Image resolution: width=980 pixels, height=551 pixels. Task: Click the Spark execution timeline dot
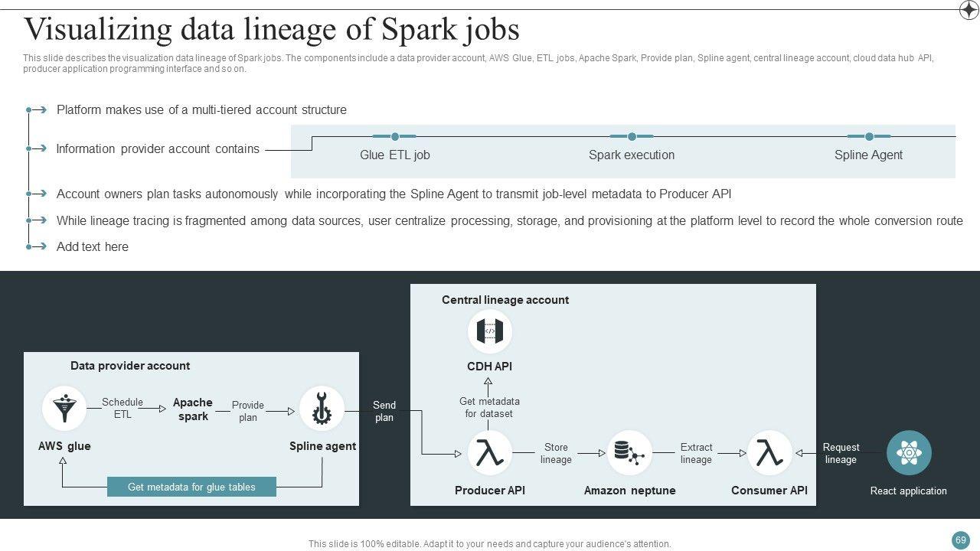click(x=632, y=137)
